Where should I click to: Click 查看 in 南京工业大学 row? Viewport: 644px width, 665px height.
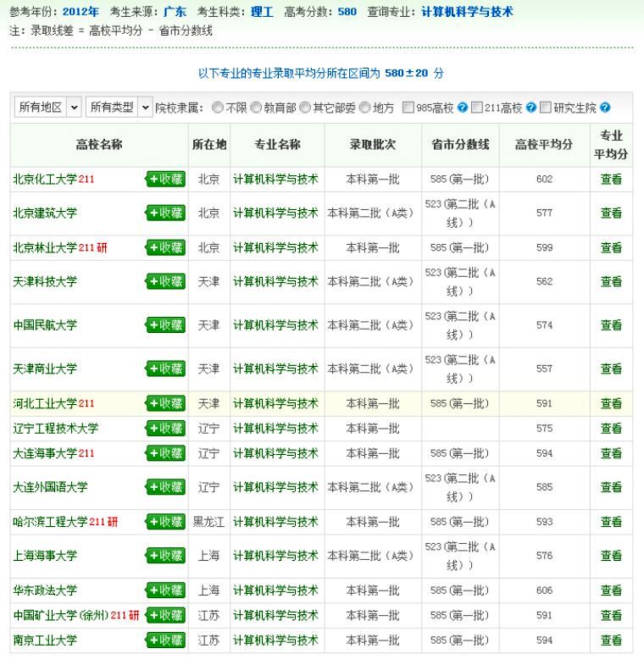pyautogui.click(x=611, y=640)
